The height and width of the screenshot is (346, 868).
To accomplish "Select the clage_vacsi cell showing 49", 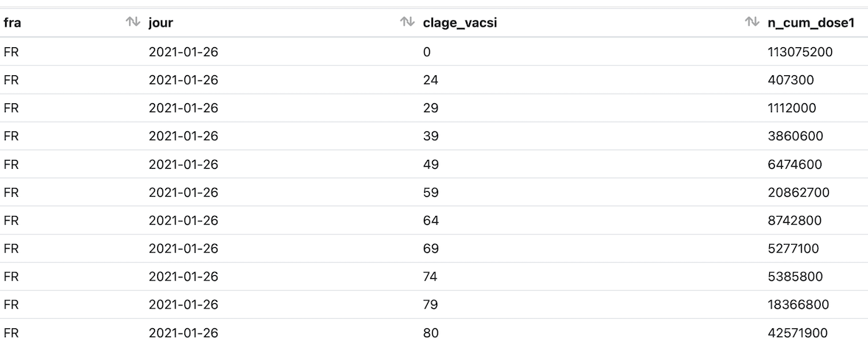I will pyautogui.click(x=431, y=164).
